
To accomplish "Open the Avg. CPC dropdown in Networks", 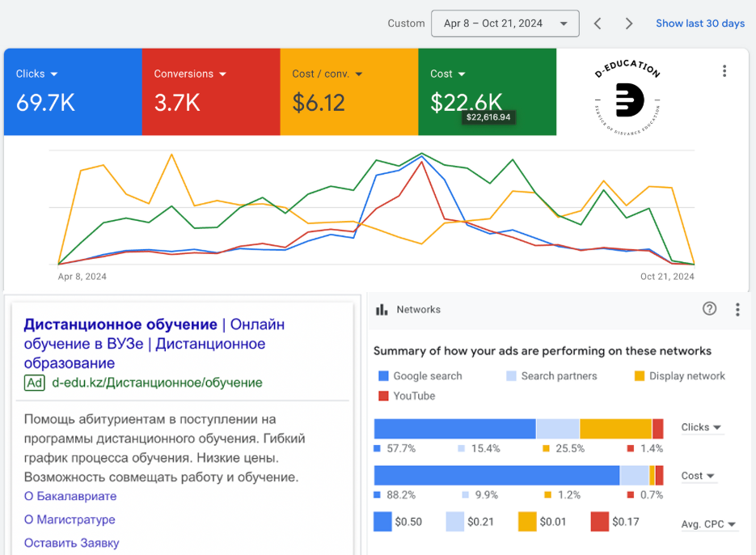I will click(x=709, y=524).
